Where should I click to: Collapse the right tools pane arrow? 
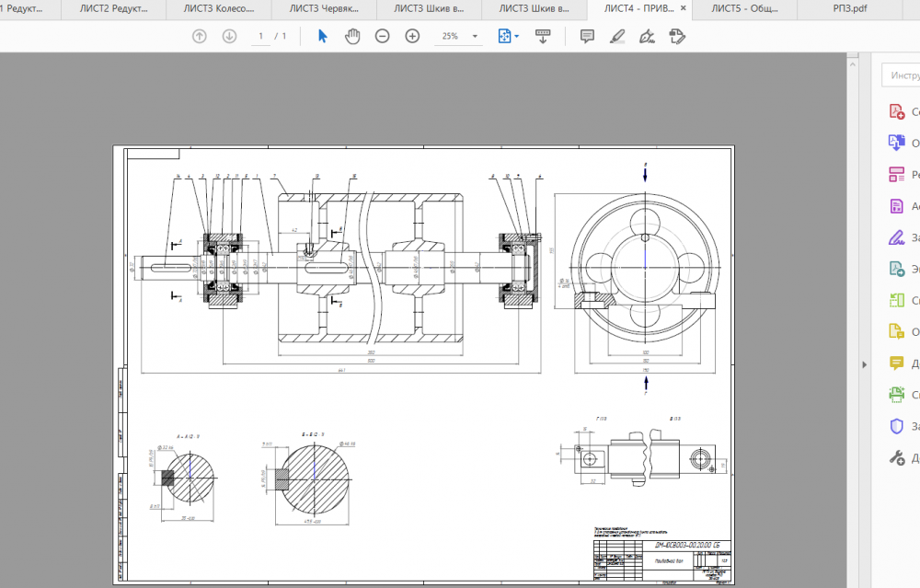864,364
